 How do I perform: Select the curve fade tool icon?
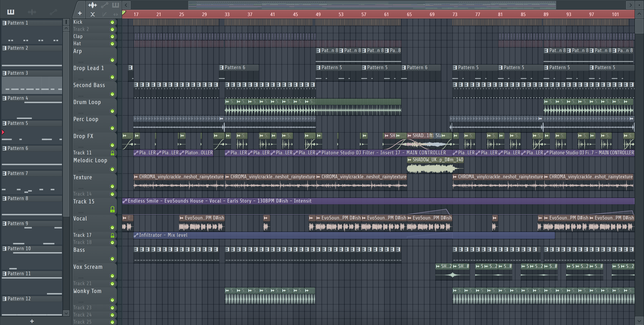[x=104, y=14]
